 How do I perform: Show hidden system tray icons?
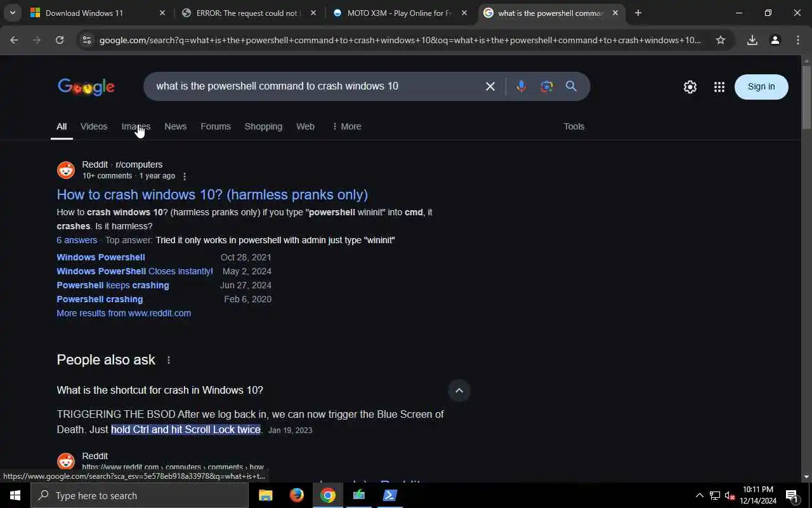point(699,495)
